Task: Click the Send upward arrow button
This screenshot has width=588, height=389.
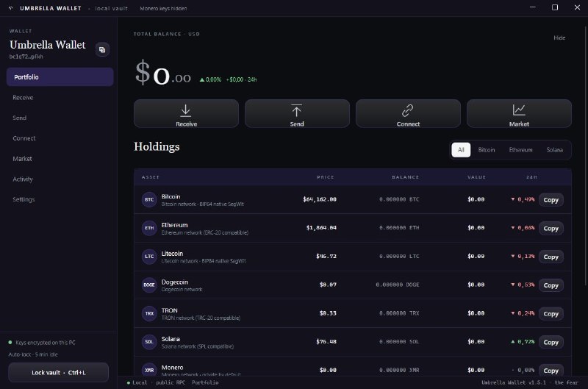Action: tap(297, 114)
